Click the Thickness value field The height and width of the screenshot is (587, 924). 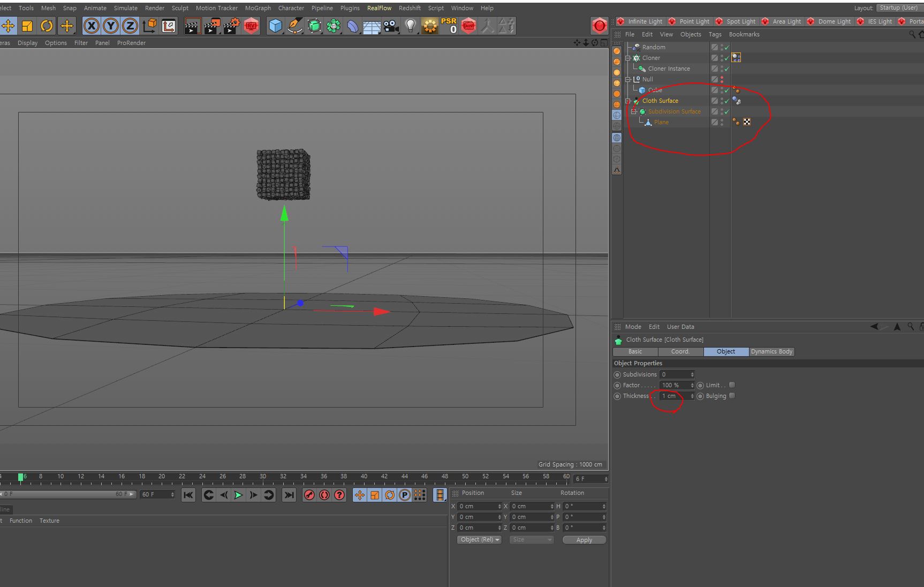pyautogui.click(x=674, y=396)
